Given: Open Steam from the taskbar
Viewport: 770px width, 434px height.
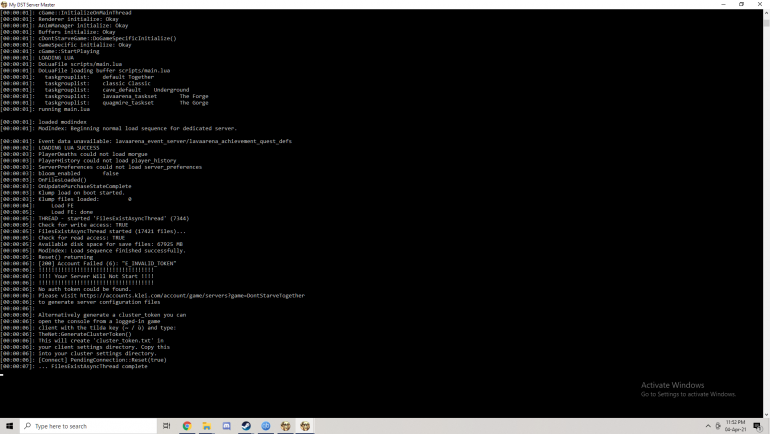Looking at the screenshot, I should point(246,426).
